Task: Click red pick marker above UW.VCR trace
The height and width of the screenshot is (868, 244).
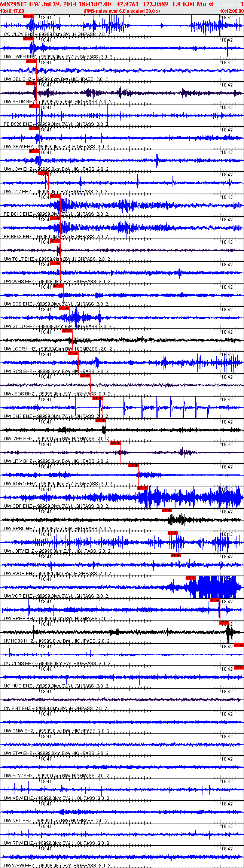Action: [x=191, y=578]
